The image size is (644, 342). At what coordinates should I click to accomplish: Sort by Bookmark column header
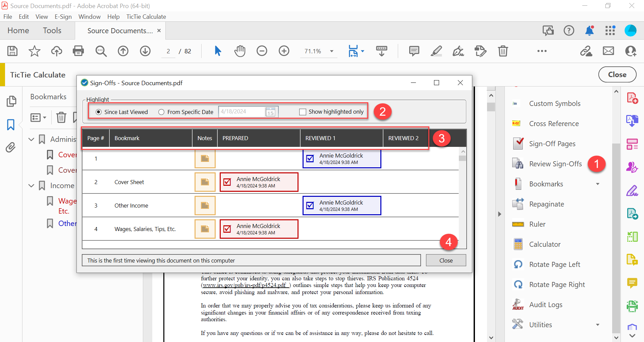(x=151, y=138)
